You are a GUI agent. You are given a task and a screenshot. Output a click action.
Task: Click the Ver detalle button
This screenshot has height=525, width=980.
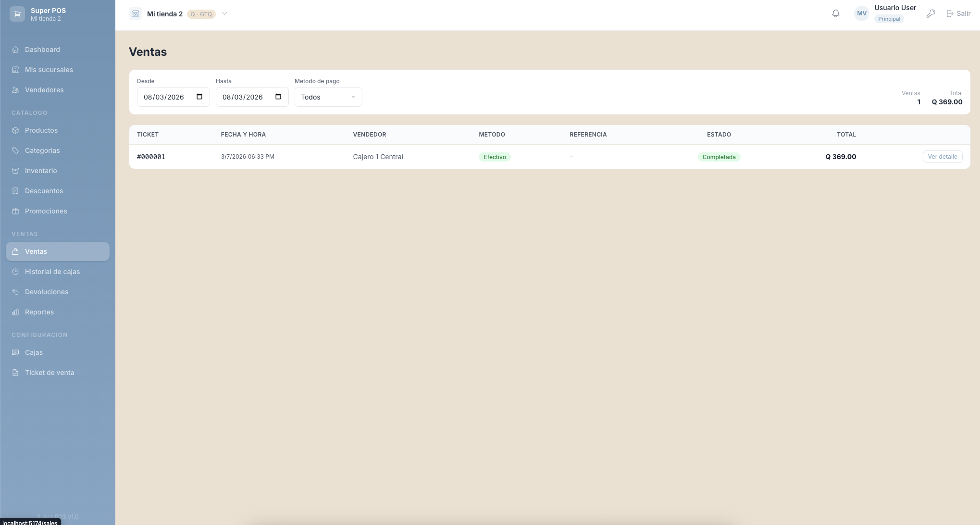click(x=942, y=157)
